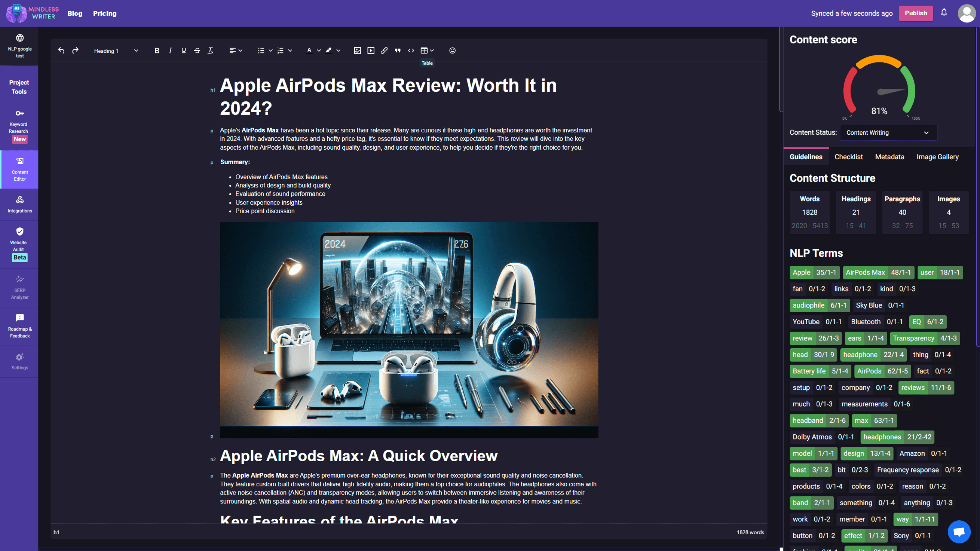The height and width of the screenshot is (551, 980).
Task: Insert a video embed
Action: 371,51
